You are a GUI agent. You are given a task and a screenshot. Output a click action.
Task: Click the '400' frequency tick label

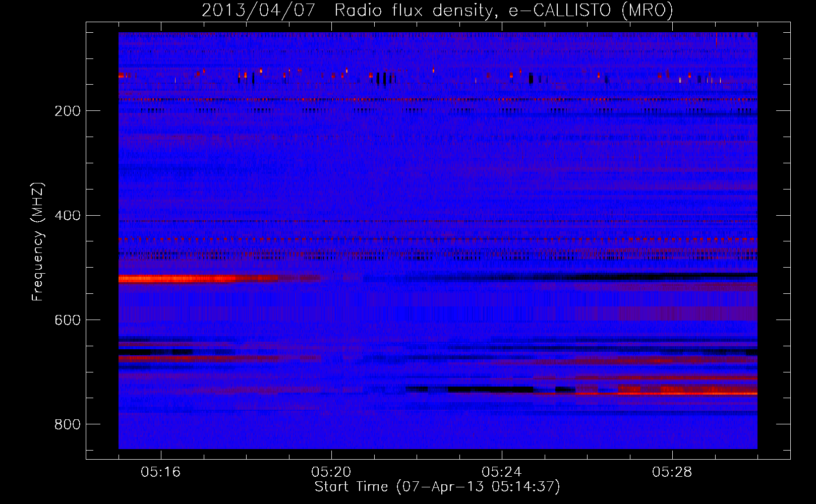coord(68,216)
